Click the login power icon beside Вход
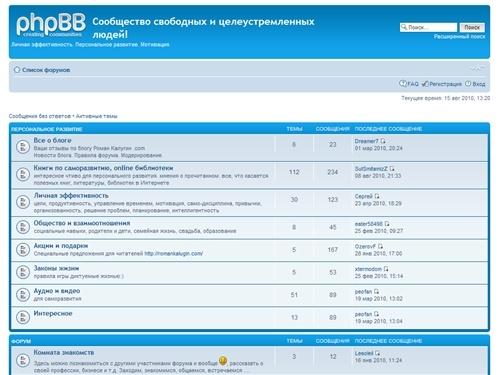The width and height of the screenshot is (500, 375). pos(468,83)
